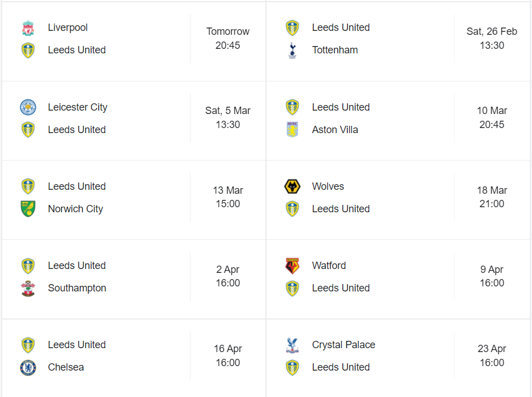The image size is (532, 397).
Task: Select the Norwich City team name
Action: (x=75, y=209)
